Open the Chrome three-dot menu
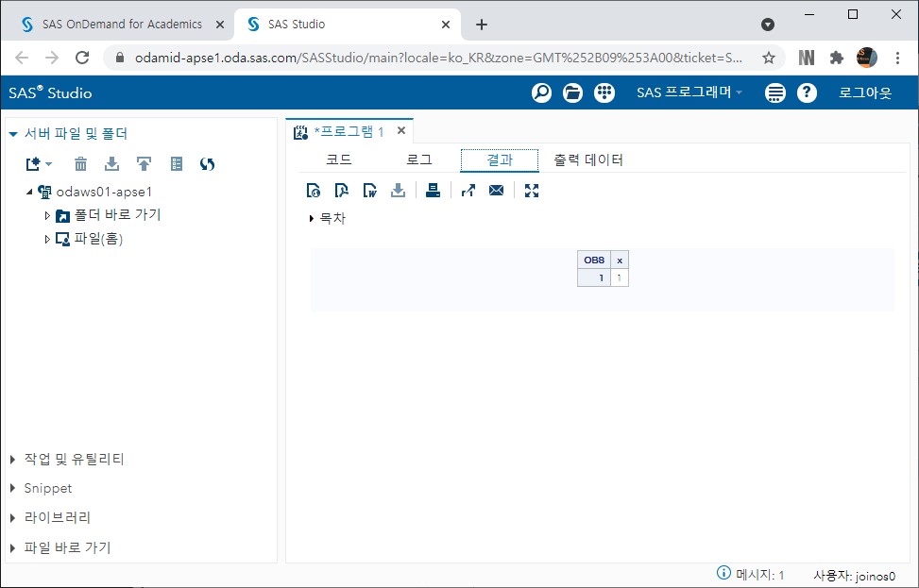Viewport: 919px width, 588px height. [897, 58]
